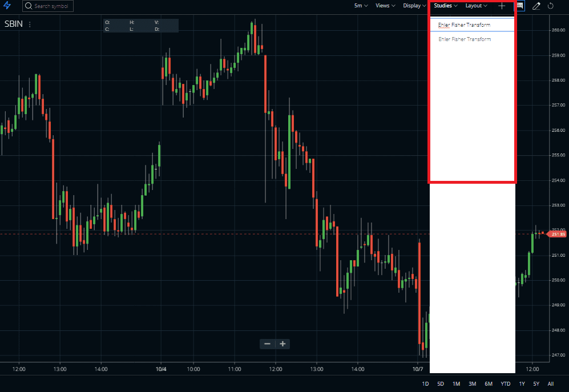Set chart range to 6M
Screen dimensions: 569x392
(x=489, y=383)
